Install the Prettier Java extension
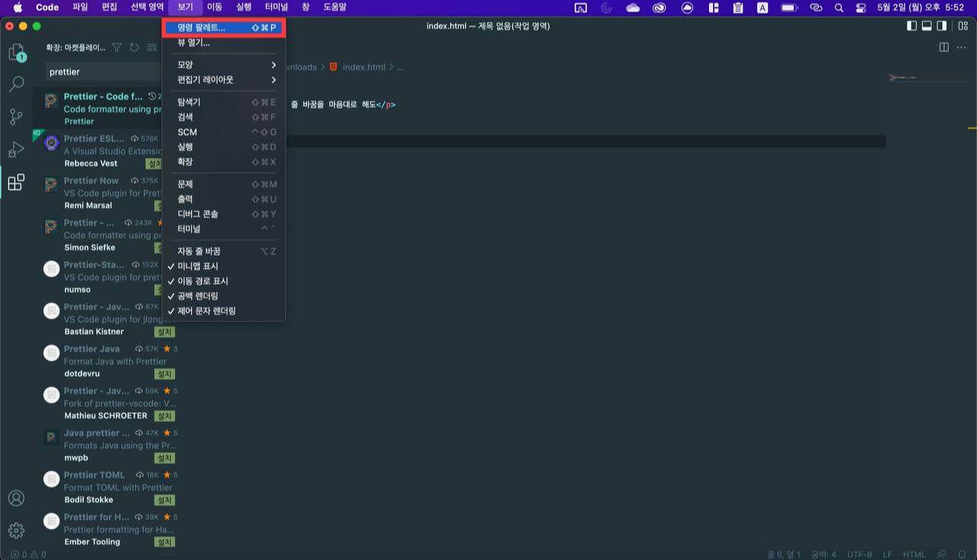This screenshot has width=977, height=560. (x=165, y=373)
